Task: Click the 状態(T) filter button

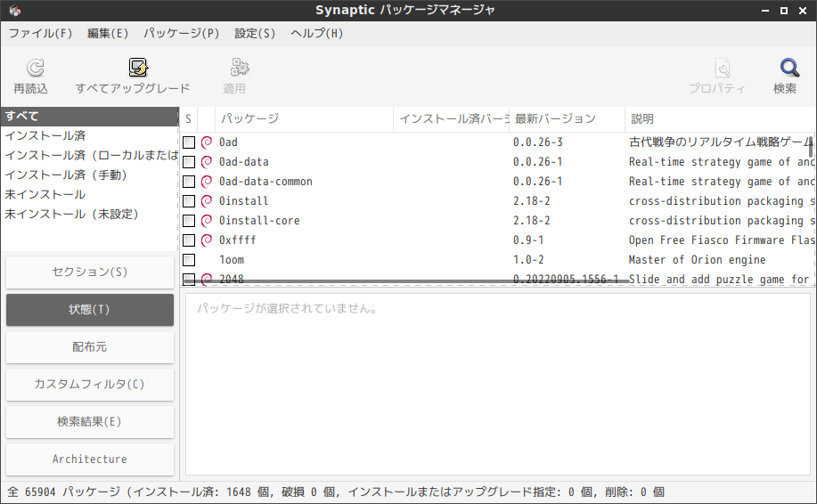Action: [90, 309]
